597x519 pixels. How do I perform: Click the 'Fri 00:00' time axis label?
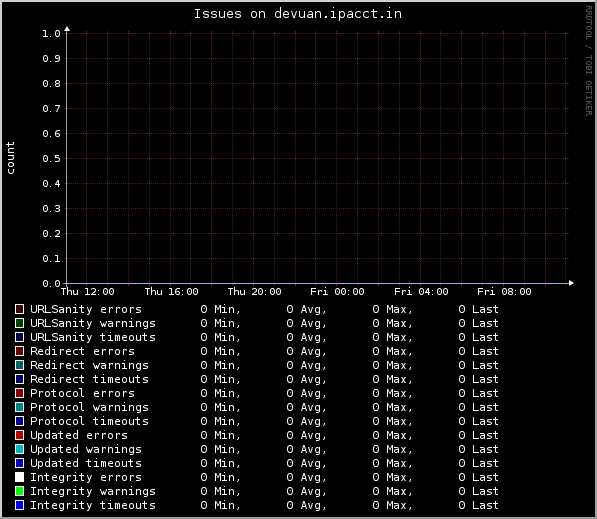[x=337, y=292]
